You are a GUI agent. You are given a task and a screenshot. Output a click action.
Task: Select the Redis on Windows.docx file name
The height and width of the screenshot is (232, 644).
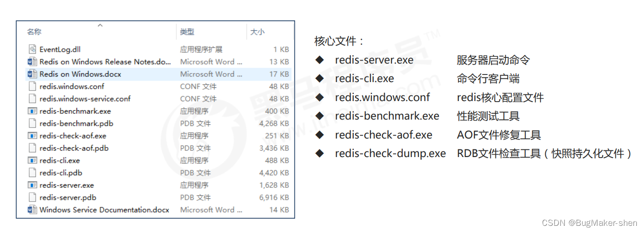tap(80, 74)
